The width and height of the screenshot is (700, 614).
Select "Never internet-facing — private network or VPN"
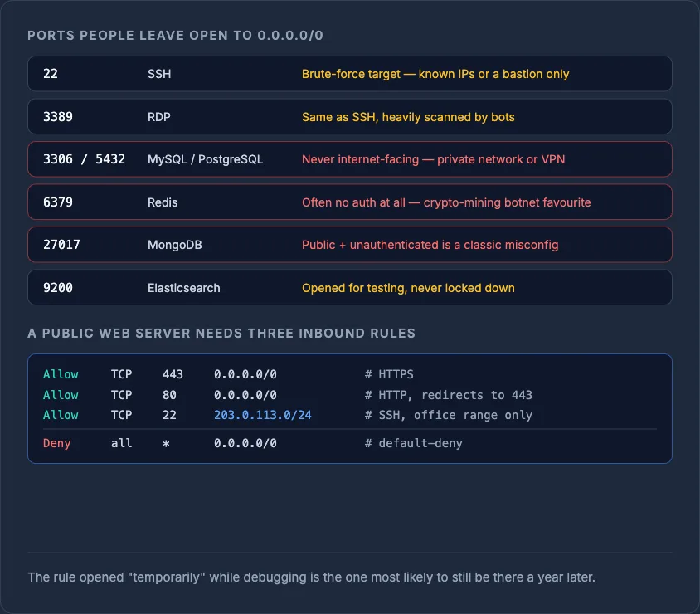click(434, 159)
